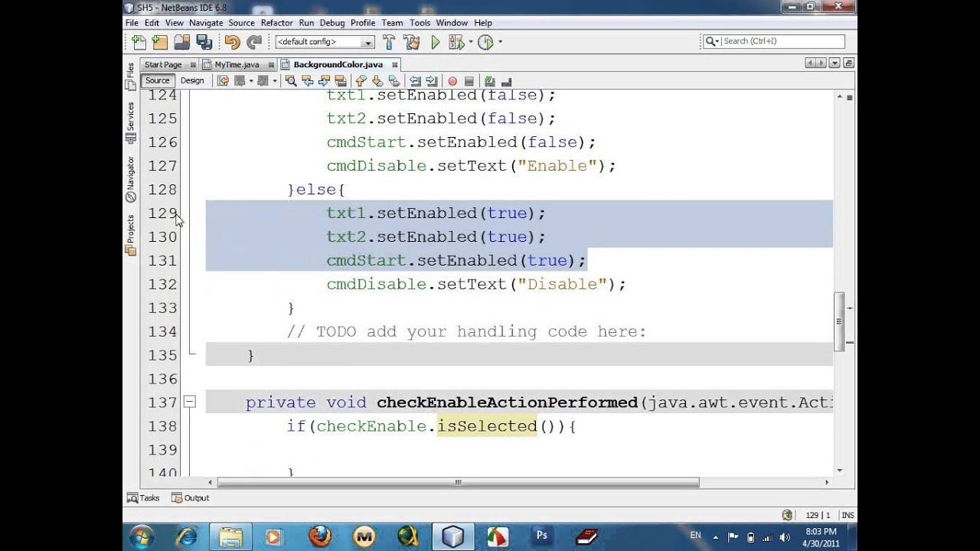Click the Redo toolbar icon
Screen dimensions: 980x551
(x=254, y=42)
